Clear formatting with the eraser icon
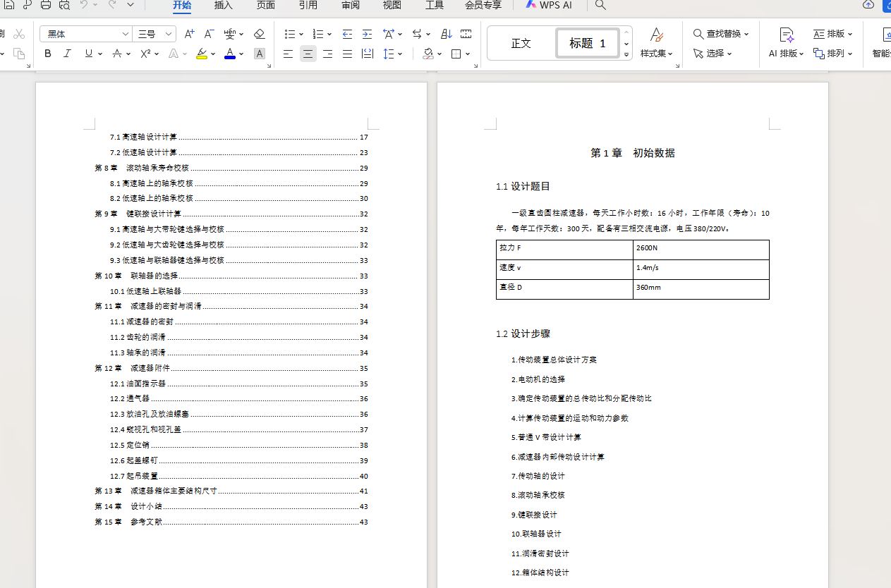 259,34
